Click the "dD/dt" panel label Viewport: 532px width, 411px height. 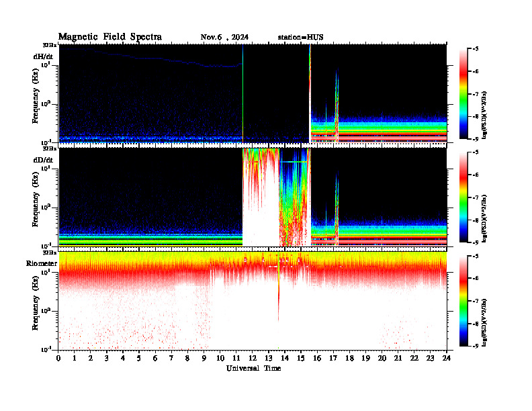43,160
